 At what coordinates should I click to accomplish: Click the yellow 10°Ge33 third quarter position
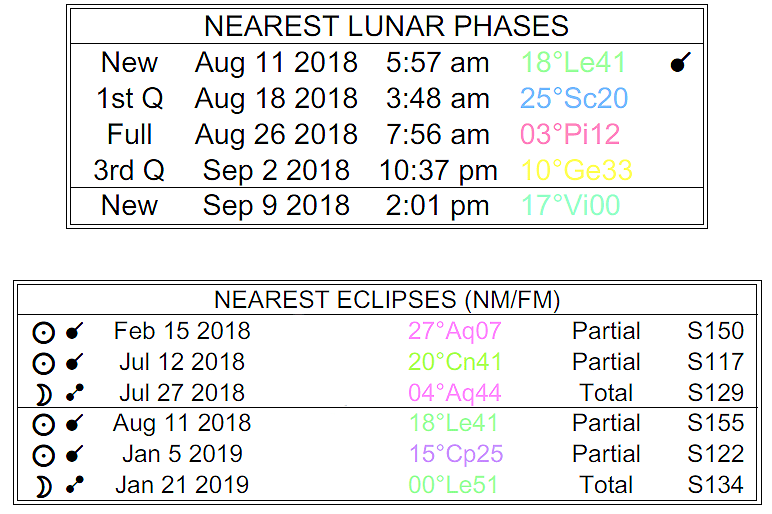577,171
